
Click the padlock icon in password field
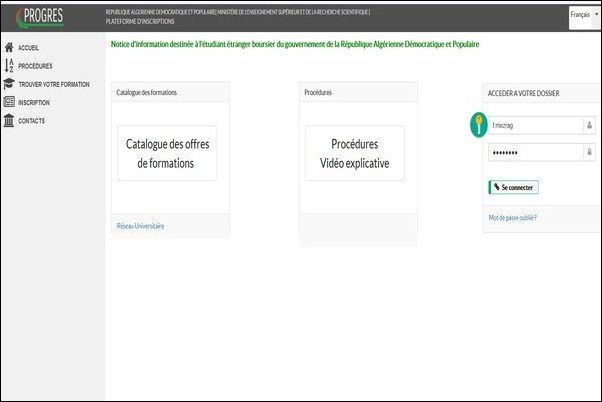click(x=589, y=152)
